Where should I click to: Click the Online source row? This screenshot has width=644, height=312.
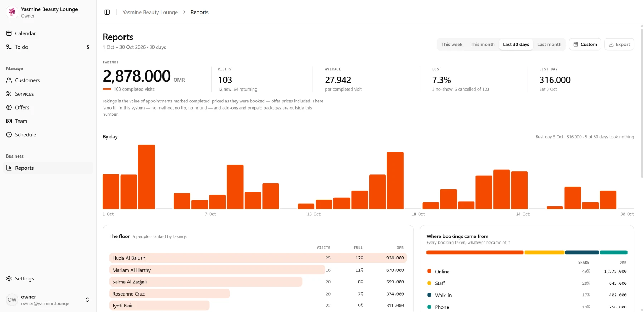527,272
